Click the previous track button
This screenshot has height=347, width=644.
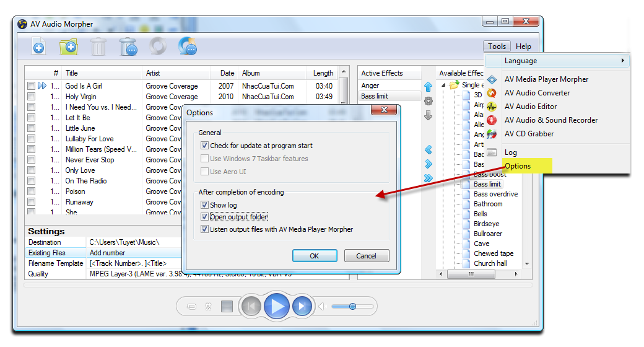coord(251,306)
